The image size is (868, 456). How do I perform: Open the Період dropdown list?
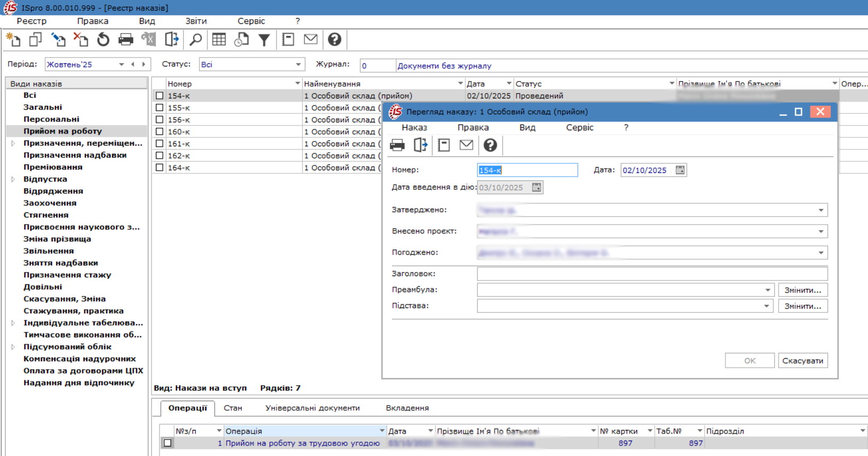pos(121,64)
